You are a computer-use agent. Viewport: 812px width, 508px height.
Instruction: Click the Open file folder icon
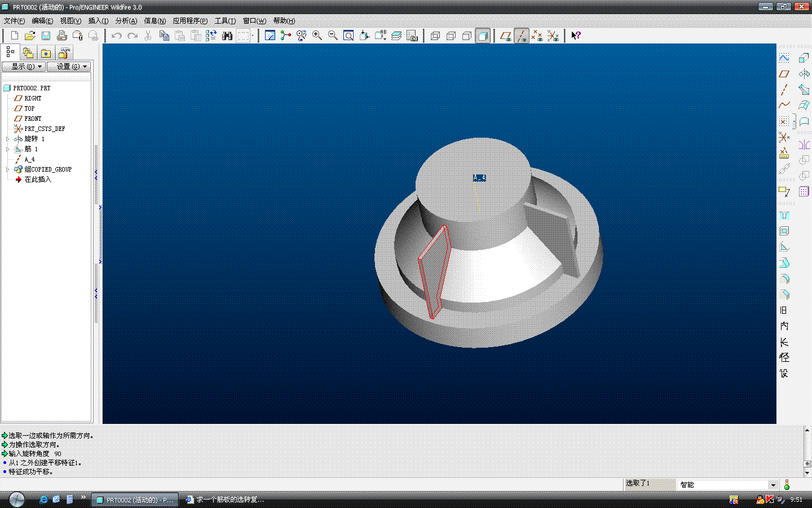click(30, 36)
